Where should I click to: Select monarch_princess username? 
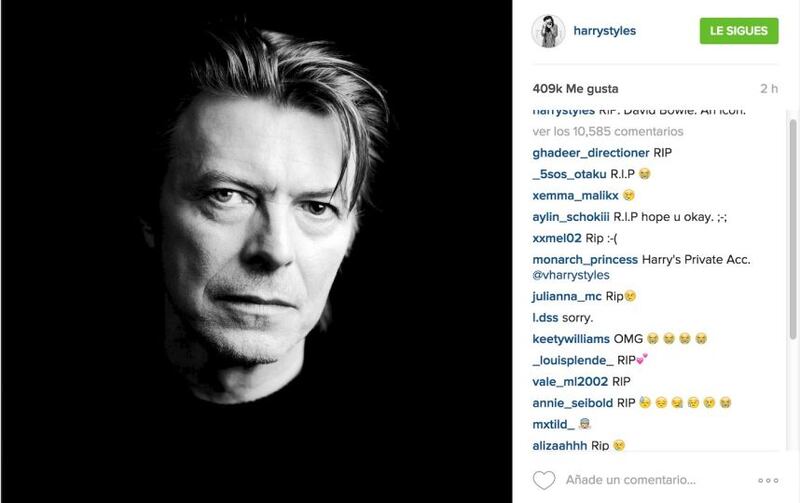[x=585, y=260]
